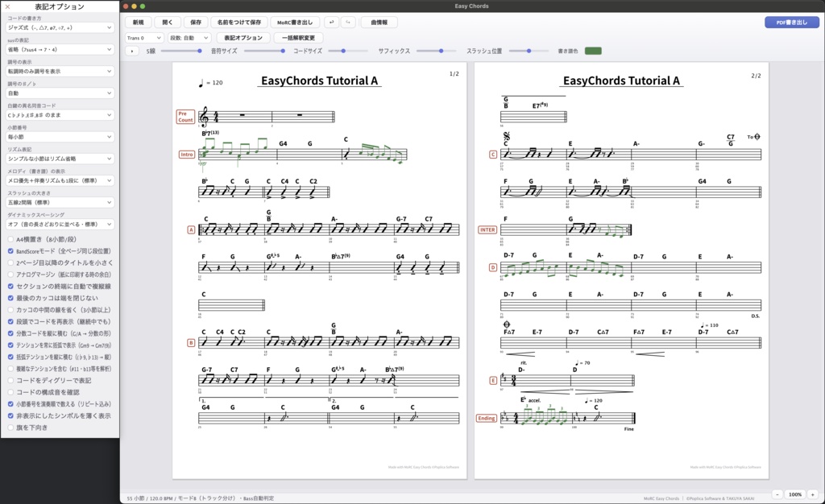Click the 名前をつけて保存 button
825x504 pixels.
(x=239, y=22)
